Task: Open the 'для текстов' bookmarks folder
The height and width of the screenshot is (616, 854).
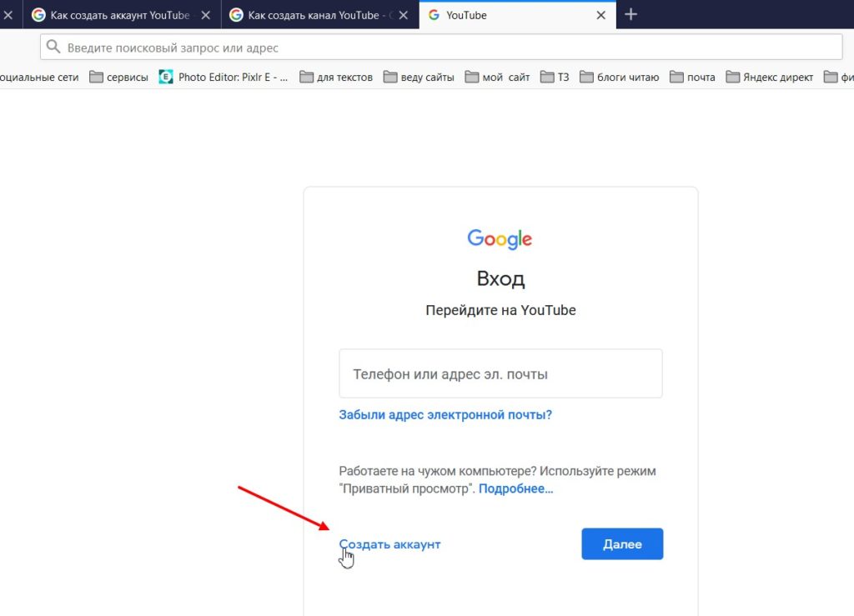Action: (x=337, y=78)
